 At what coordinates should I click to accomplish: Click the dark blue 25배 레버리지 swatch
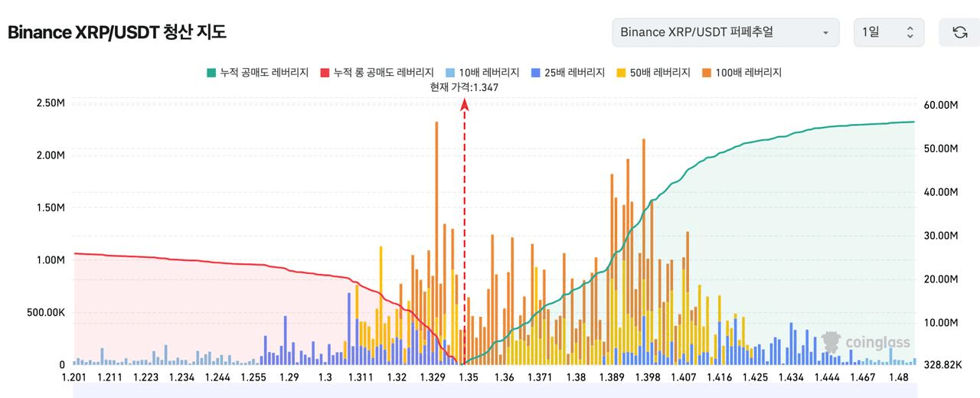535,73
